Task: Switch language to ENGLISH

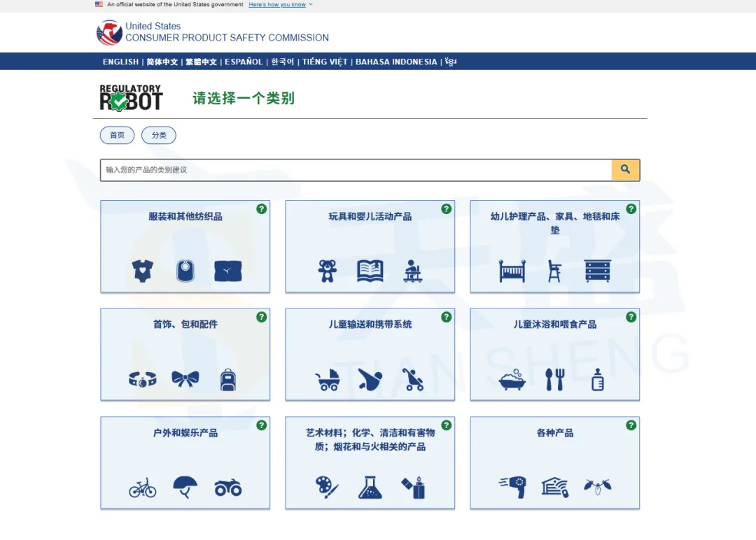Action: point(120,62)
